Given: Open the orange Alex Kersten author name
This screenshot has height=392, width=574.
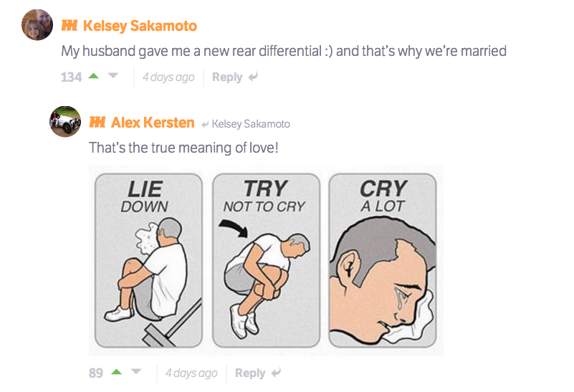Looking at the screenshot, I should point(153,123).
